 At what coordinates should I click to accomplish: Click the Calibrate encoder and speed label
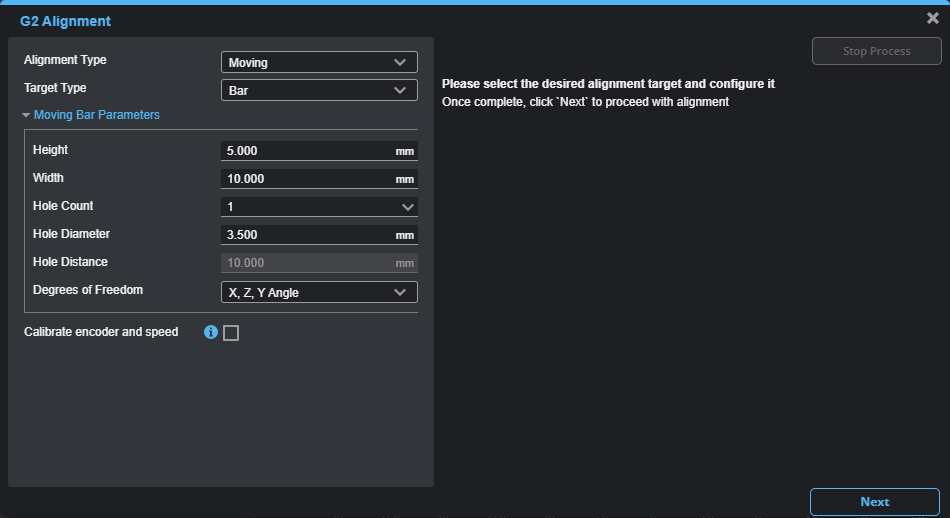pyautogui.click(x=101, y=332)
